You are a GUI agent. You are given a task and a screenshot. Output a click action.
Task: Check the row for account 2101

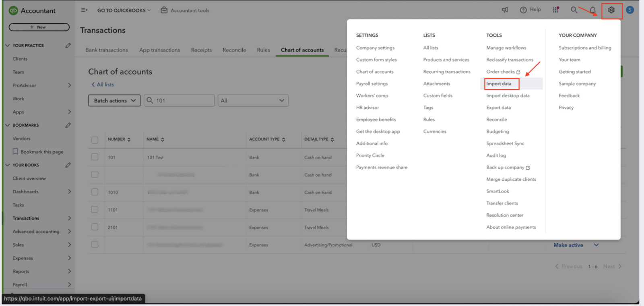coord(95,227)
